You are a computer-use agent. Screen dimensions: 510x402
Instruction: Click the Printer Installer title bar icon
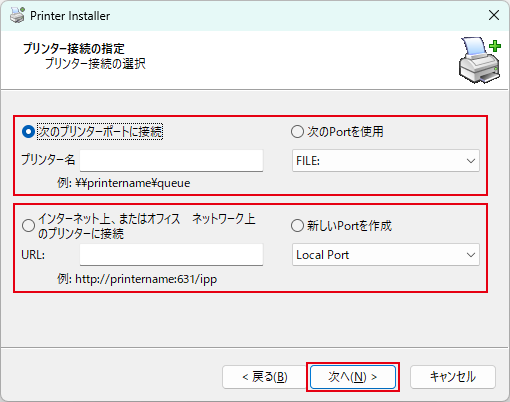pos(17,15)
